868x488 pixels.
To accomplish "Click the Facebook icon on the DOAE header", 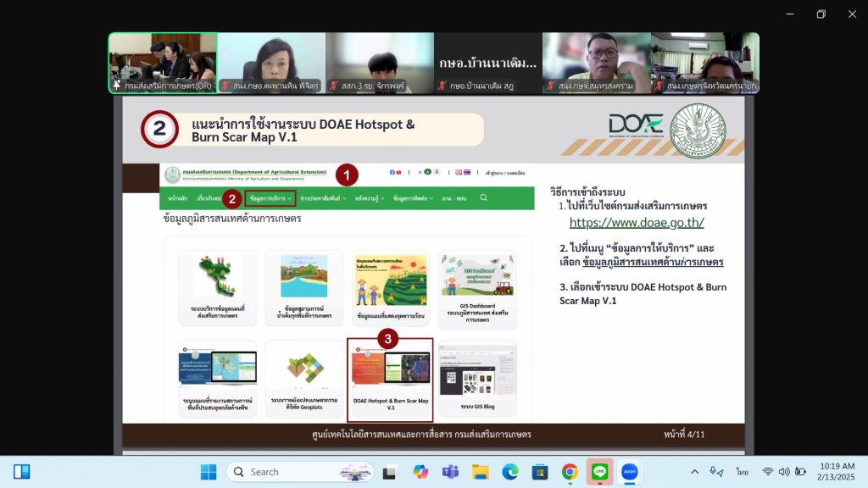I will [x=392, y=173].
